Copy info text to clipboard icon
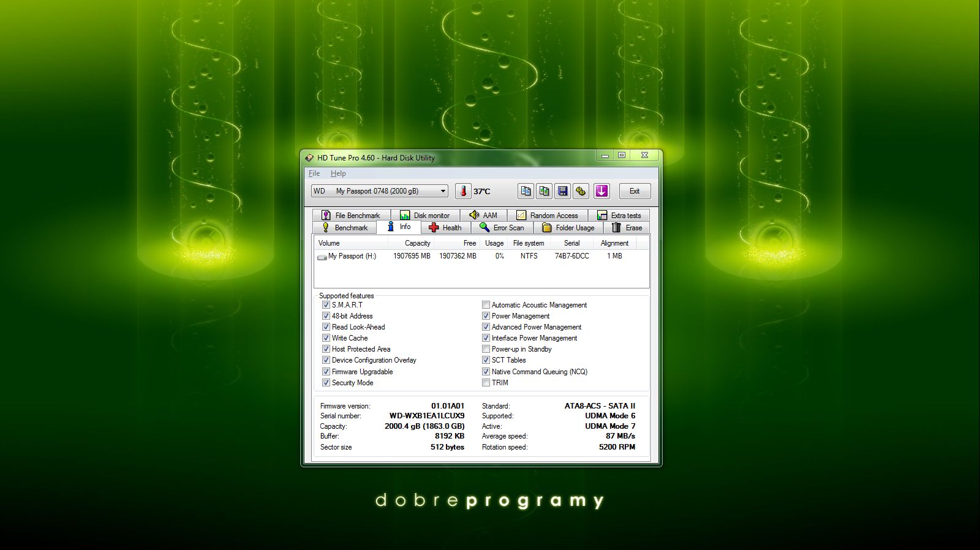Screen dimensions: 980x550 [x=526, y=191]
